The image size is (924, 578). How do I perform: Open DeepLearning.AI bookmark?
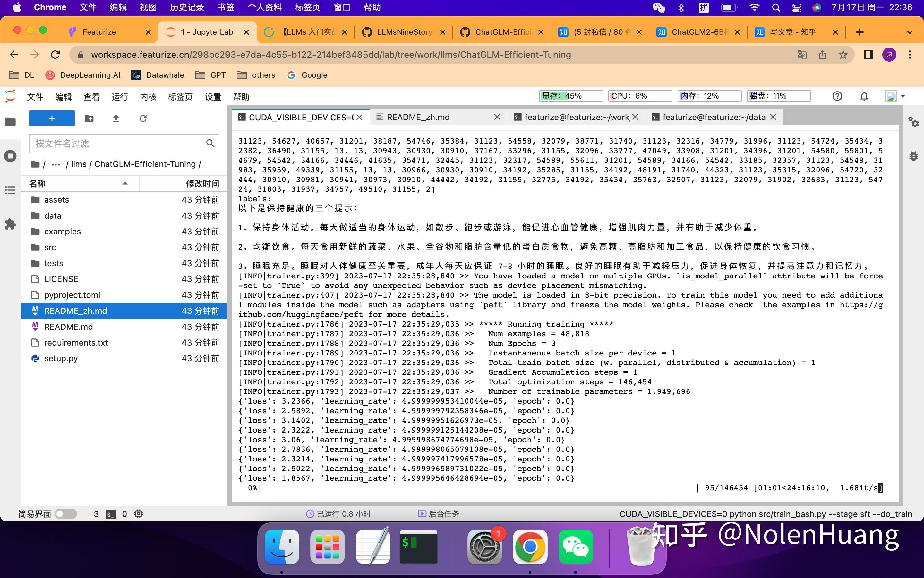click(x=83, y=75)
